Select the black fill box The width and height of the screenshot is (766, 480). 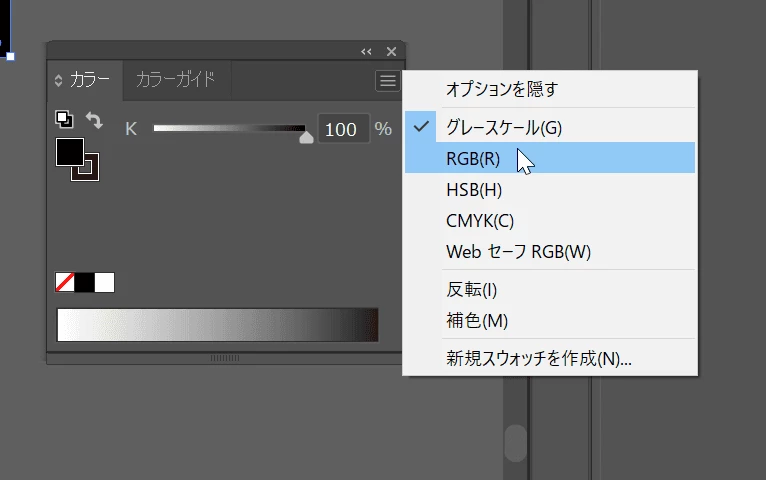[70, 152]
